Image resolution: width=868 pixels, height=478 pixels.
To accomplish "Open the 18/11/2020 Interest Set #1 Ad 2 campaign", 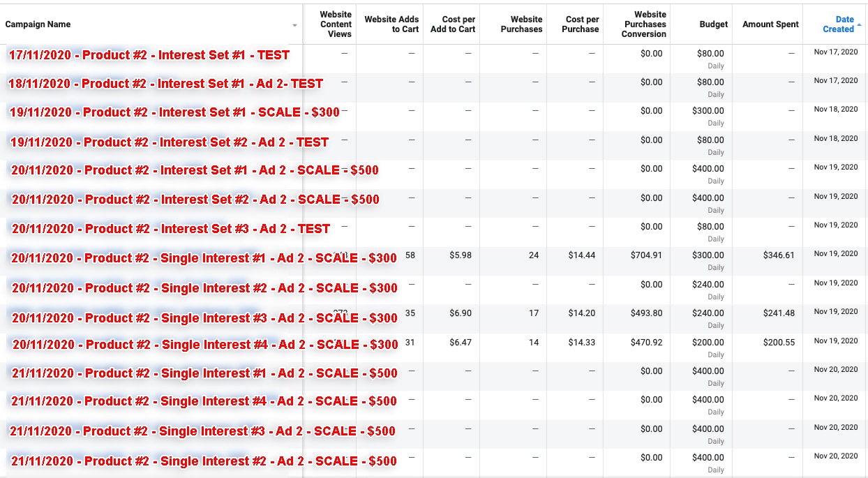I will pos(165,84).
